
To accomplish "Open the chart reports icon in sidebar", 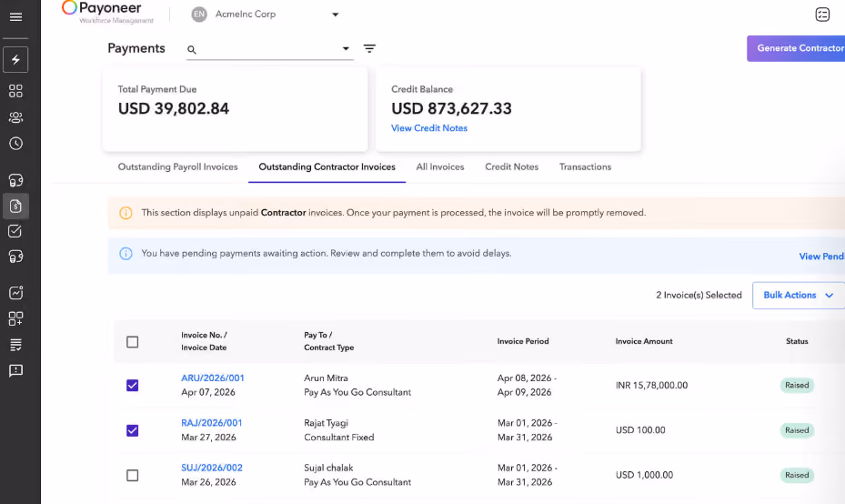I will click(15, 292).
